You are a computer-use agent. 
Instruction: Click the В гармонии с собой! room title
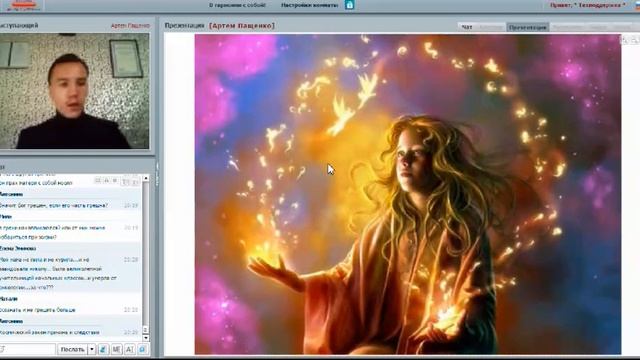pyautogui.click(x=237, y=5)
